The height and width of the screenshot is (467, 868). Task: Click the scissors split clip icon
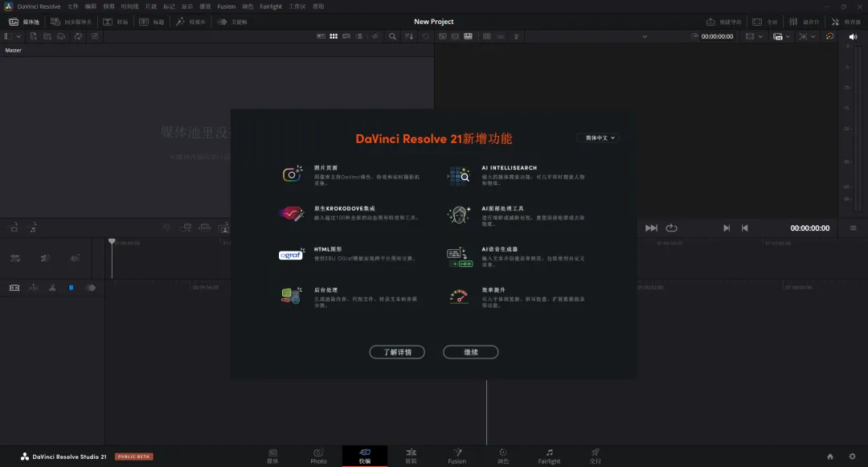(52, 288)
